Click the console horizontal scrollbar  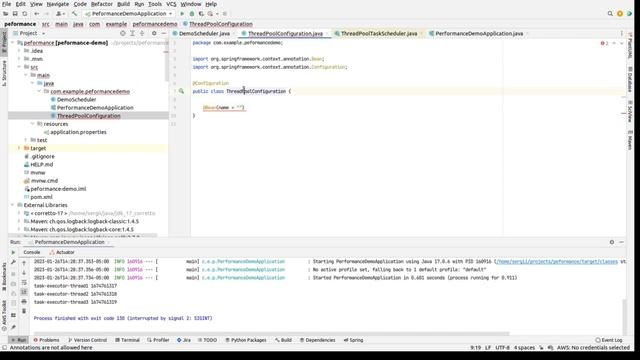point(271,333)
